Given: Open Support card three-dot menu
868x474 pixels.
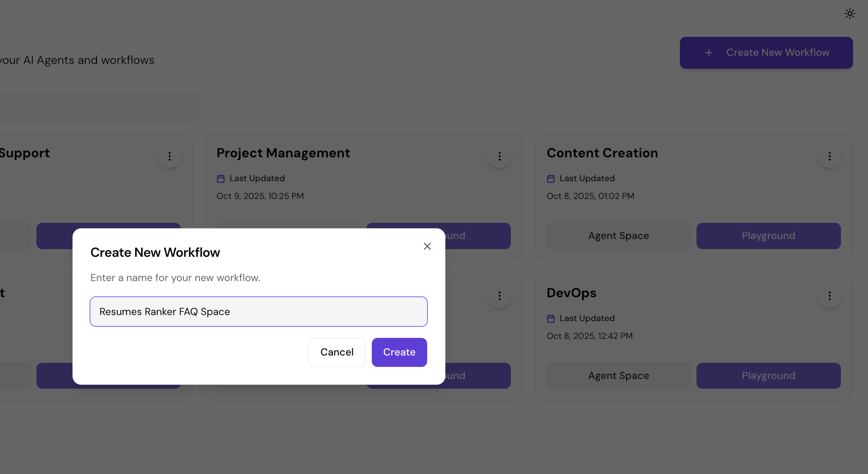Looking at the screenshot, I should (169, 157).
